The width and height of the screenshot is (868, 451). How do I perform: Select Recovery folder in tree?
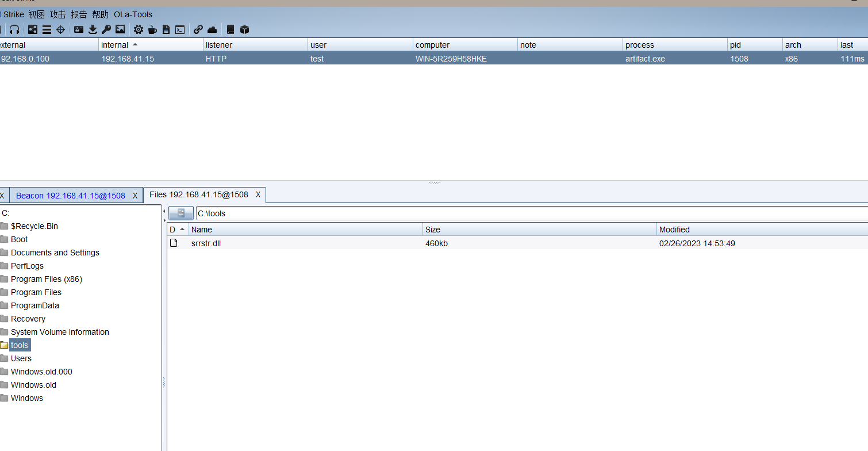tap(28, 319)
